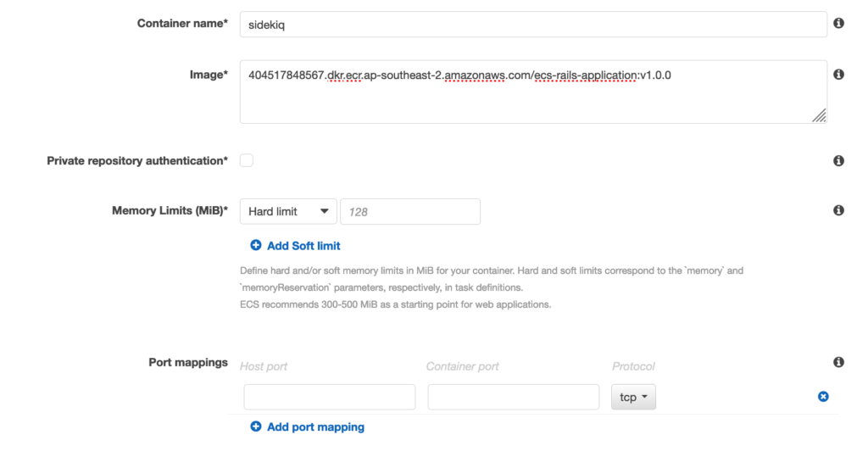868x457 pixels.
Task: Click the Add Soft limit link
Action: (x=303, y=246)
